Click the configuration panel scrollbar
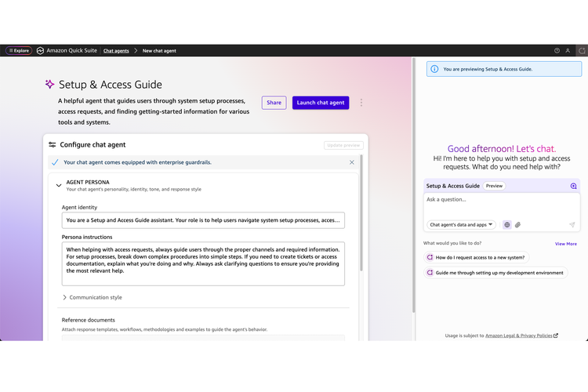The height and width of the screenshot is (392, 588). (361, 212)
